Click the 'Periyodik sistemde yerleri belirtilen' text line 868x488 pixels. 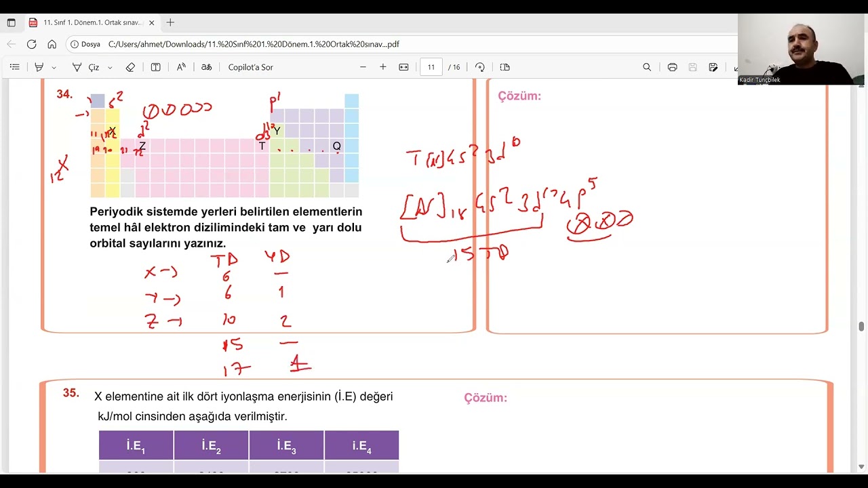tap(226, 211)
